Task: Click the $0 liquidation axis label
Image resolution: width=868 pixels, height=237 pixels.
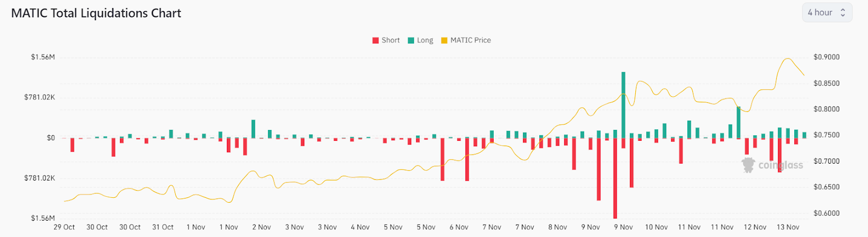Action: click(x=50, y=138)
